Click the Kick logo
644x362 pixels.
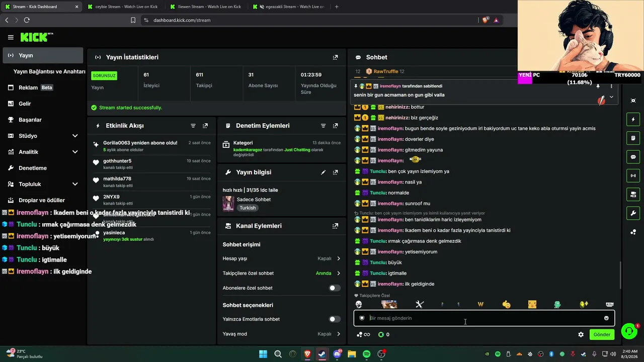coord(36,37)
